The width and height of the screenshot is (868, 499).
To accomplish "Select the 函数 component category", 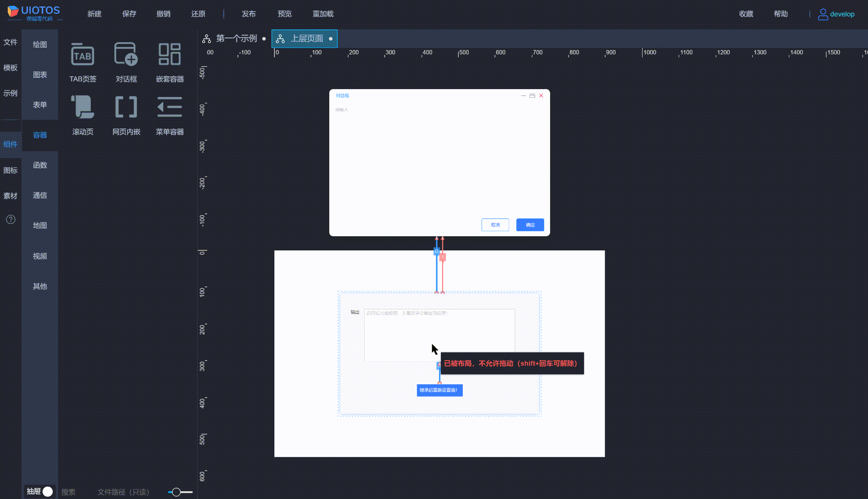I will click(40, 165).
